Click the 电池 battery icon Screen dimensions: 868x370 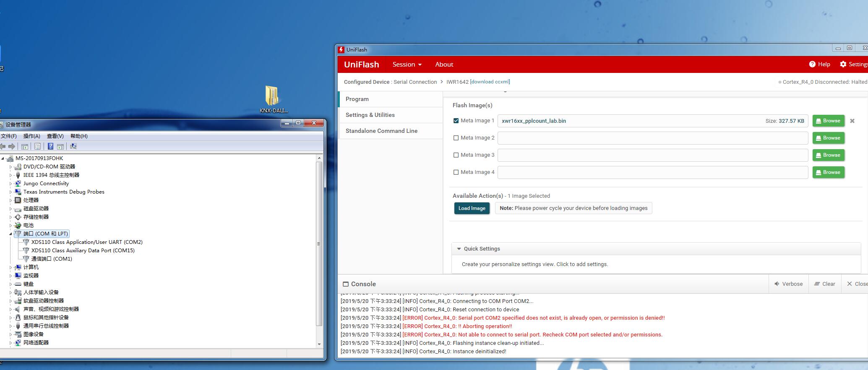click(18, 225)
